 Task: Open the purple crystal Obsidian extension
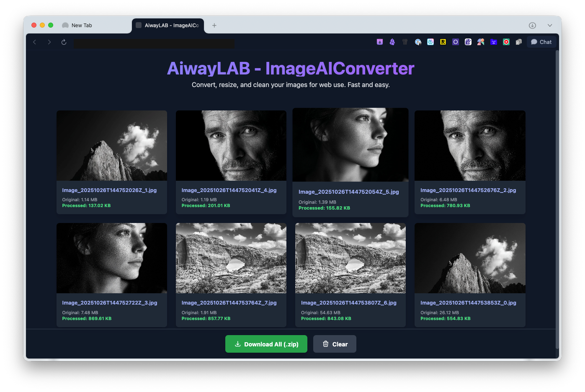(392, 42)
